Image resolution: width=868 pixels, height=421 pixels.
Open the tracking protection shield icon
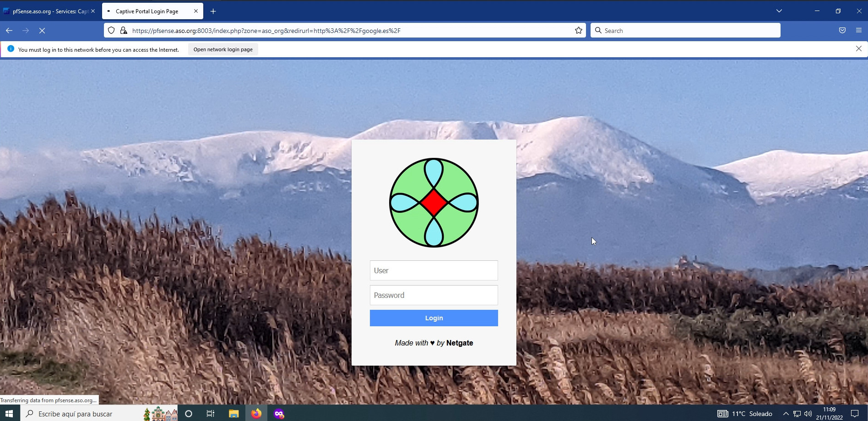pyautogui.click(x=111, y=31)
